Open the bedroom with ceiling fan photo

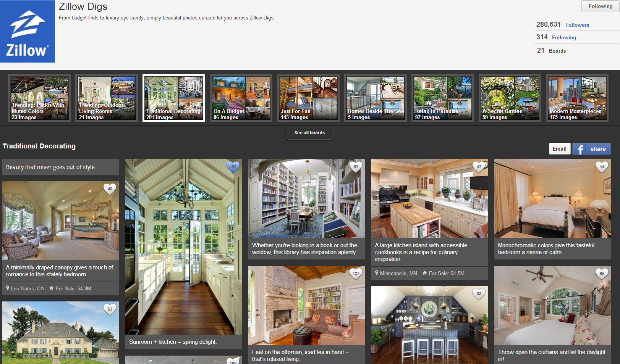[x=552, y=305]
